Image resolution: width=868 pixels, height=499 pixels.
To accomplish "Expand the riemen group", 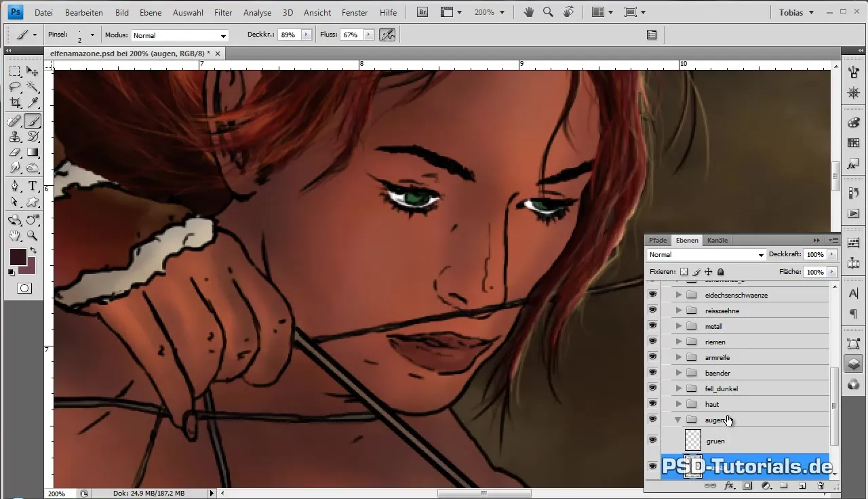I will 678,342.
